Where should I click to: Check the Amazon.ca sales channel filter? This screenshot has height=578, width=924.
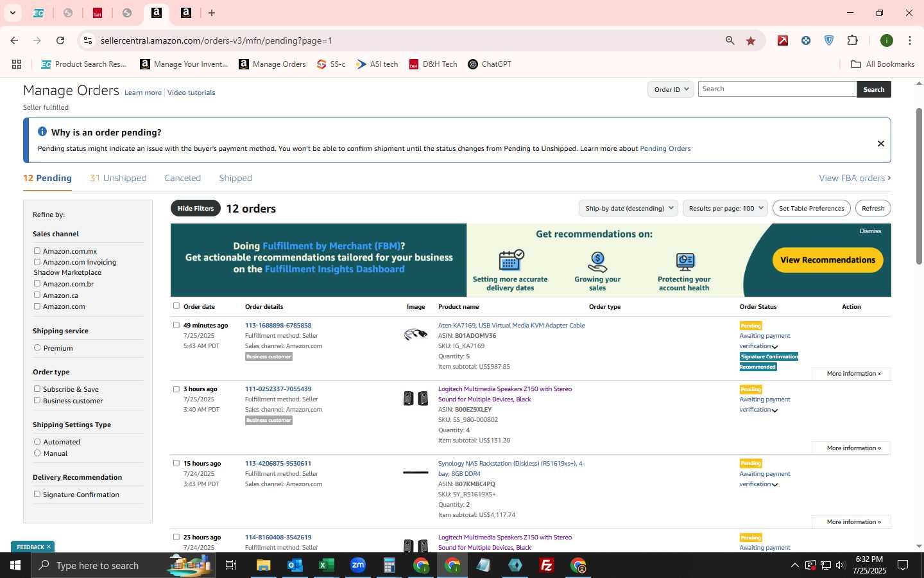(x=37, y=295)
